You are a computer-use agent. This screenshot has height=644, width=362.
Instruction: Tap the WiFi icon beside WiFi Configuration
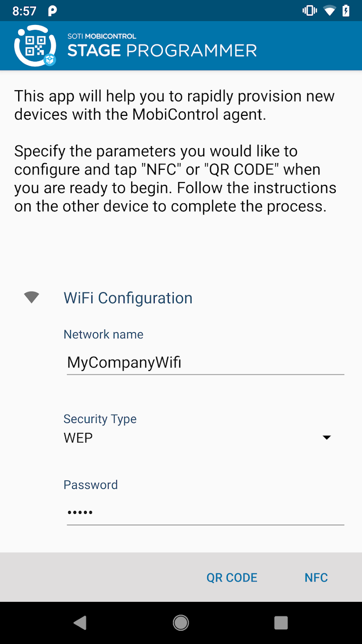click(x=31, y=298)
